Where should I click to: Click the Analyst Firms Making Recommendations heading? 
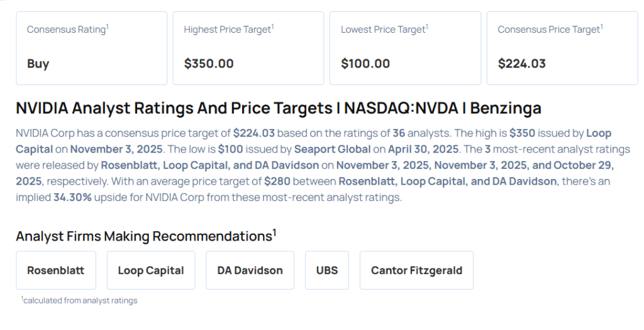pyautogui.click(x=143, y=236)
